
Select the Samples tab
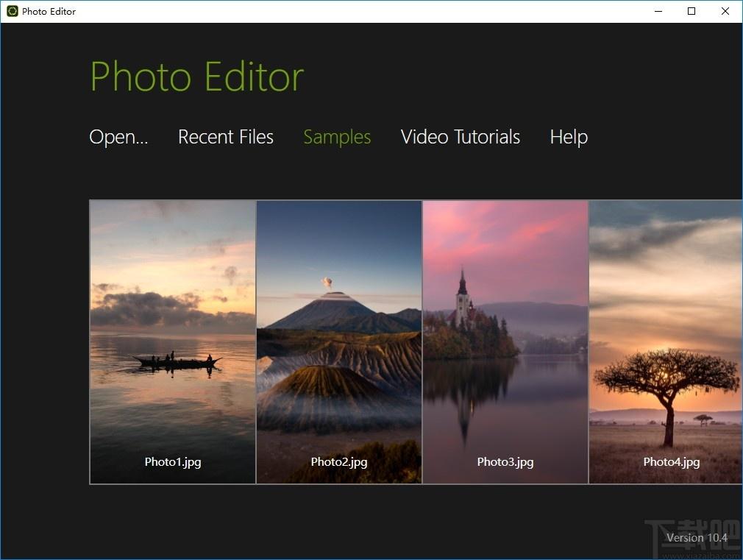[337, 137]
